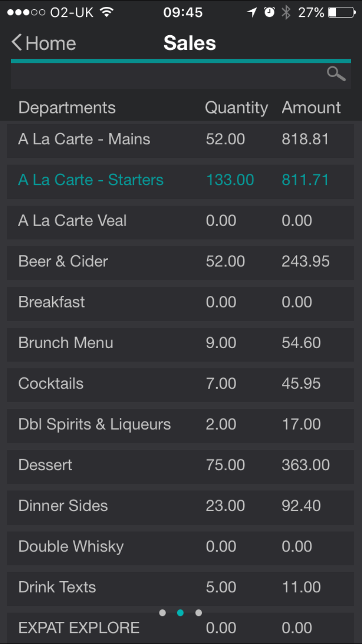Tap the alarm clock status icon
The height and width of the screenshot is (644, 362).
(x=269, y=13)
